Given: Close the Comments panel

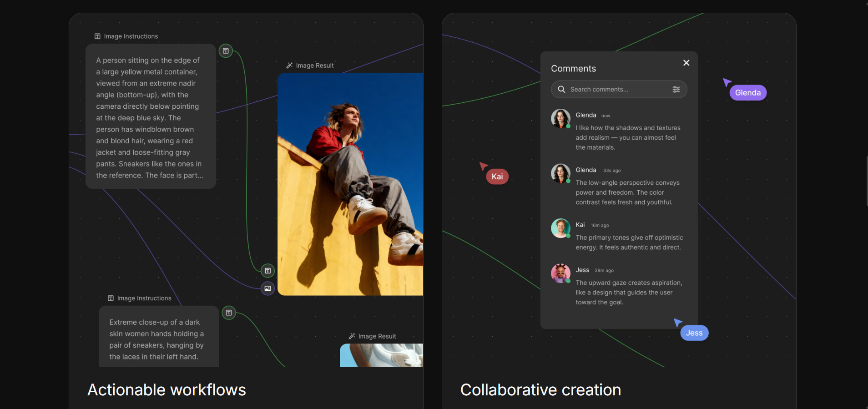Looking at the screenshot, I should [x=686, y=63].
